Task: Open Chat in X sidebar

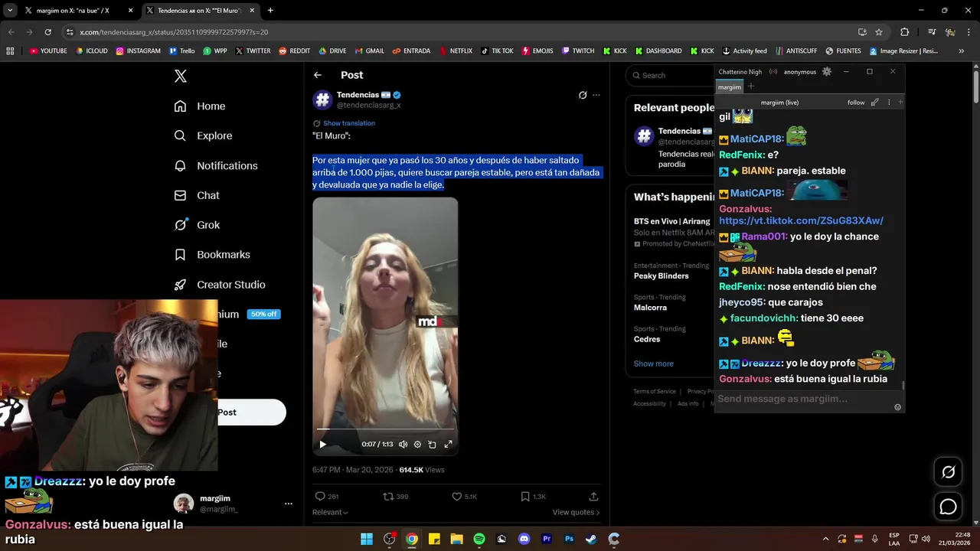Action: pyautogui.click(x=197, y=195)
